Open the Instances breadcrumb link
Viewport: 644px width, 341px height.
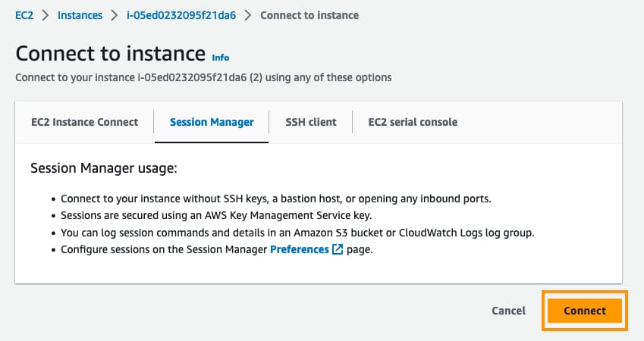80,15
